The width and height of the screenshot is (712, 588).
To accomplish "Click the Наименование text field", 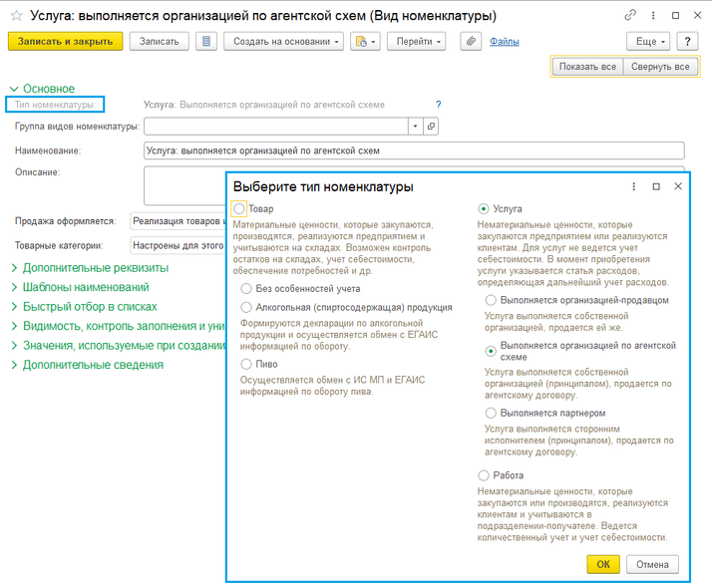I will pos(414,150).
